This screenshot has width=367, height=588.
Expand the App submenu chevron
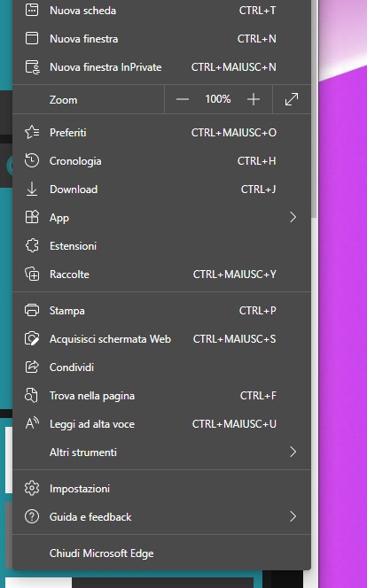click(x=293, y=217)
